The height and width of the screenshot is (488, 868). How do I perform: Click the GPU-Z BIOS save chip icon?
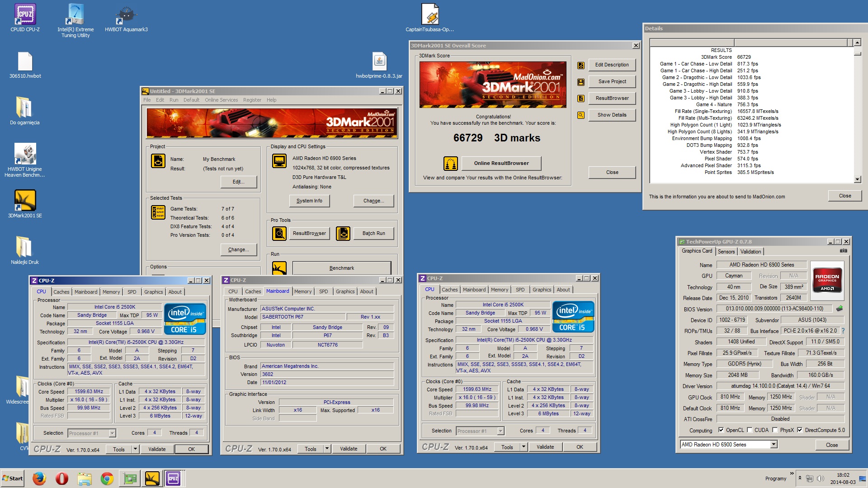coord(840,309)
